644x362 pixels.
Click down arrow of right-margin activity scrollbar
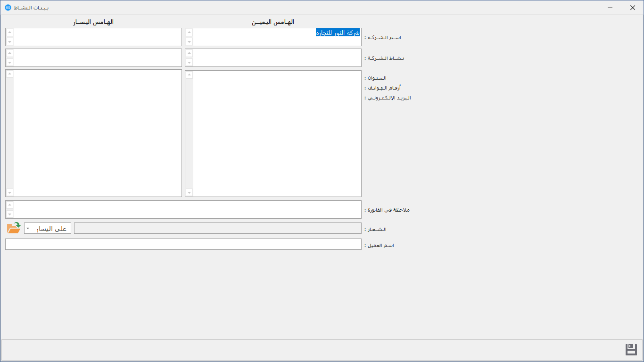tap(190, 62)
